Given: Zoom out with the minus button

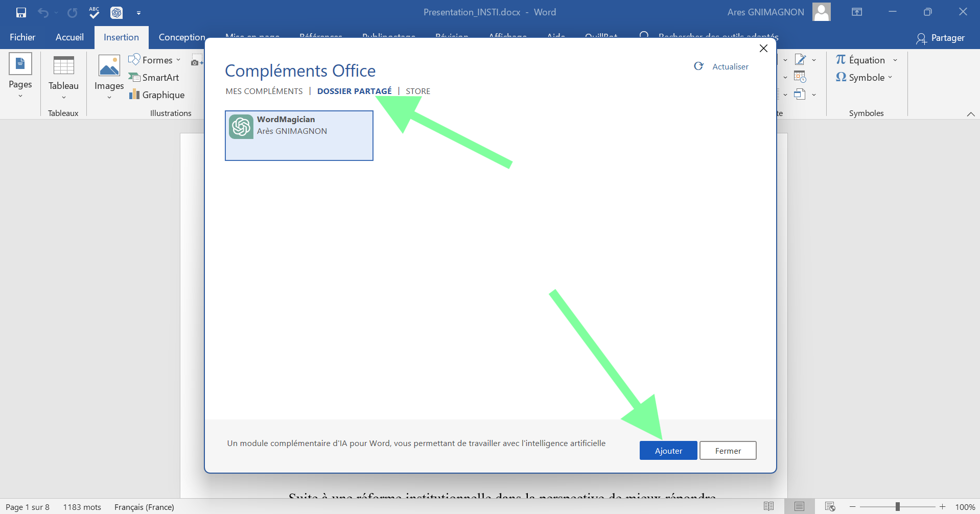Looking at the screenshot, I should click(852, 506).
